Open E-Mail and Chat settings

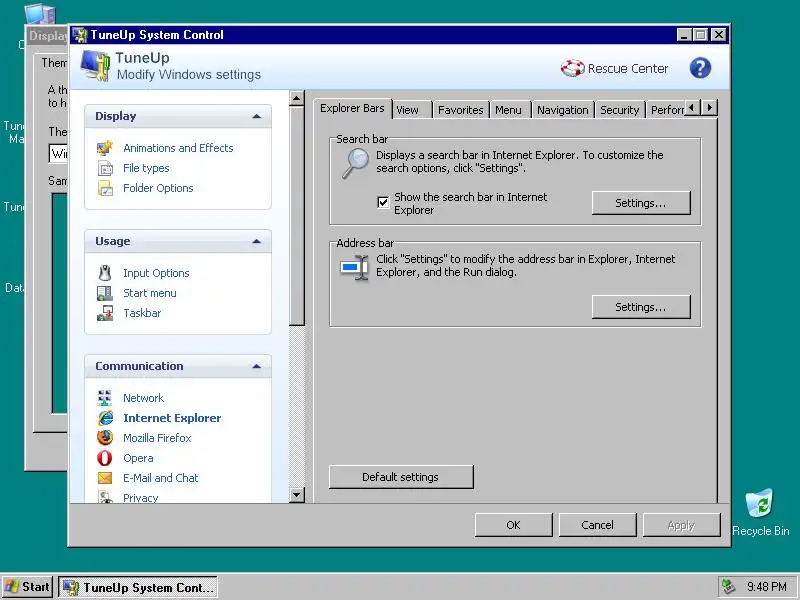click(x=160, y=478)
